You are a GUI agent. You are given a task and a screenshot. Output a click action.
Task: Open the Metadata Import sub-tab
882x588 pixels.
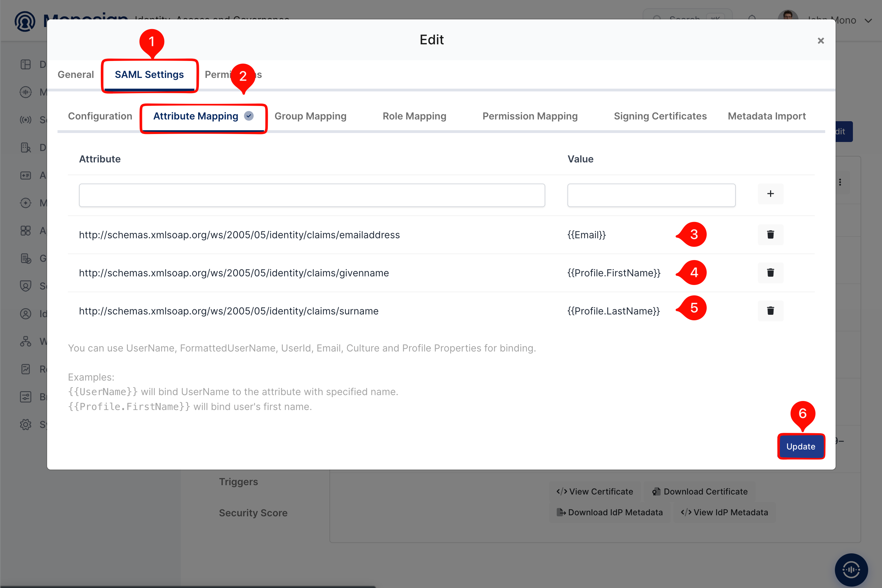click(766, 116)
